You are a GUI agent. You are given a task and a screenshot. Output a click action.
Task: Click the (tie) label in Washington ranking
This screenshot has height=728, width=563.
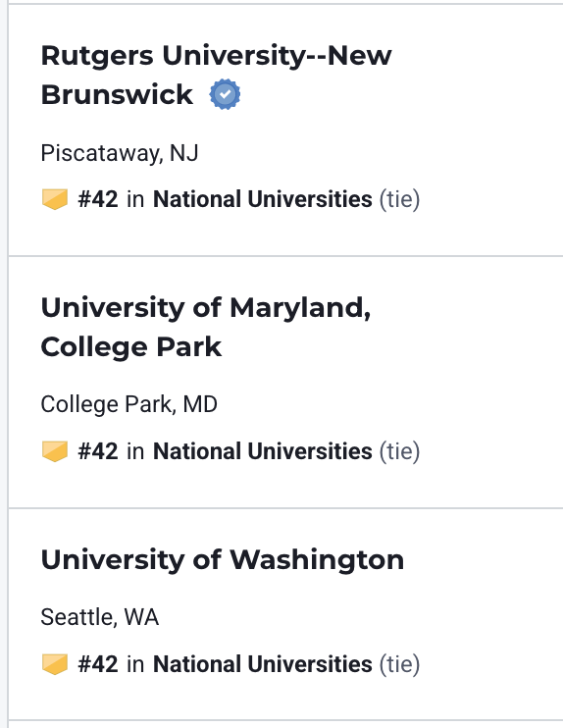[x=399, y=664]
